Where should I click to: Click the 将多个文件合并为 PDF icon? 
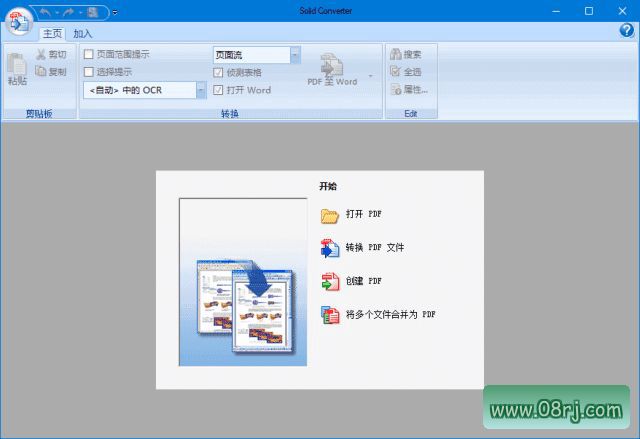330,315
